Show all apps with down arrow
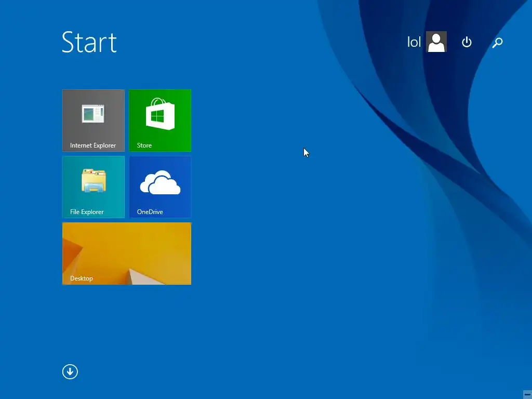 point(70,371)
